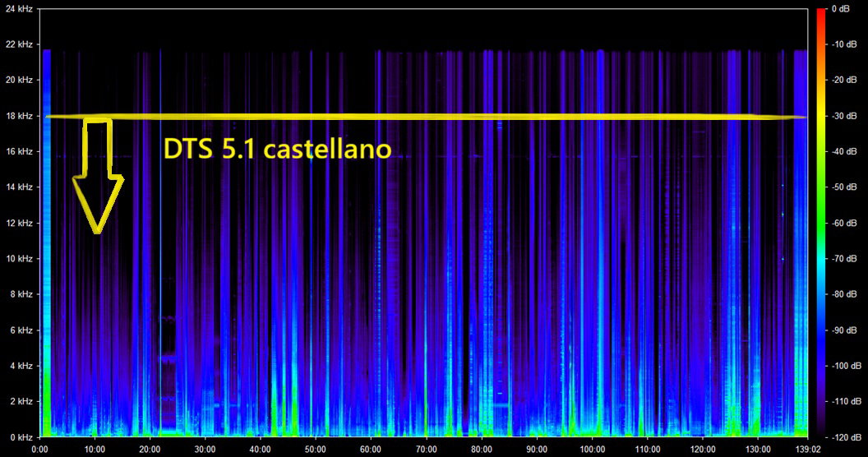Viewport: 868px width, 457px height.
Task: Select the 100:00 time axis label
Action: 592,450
